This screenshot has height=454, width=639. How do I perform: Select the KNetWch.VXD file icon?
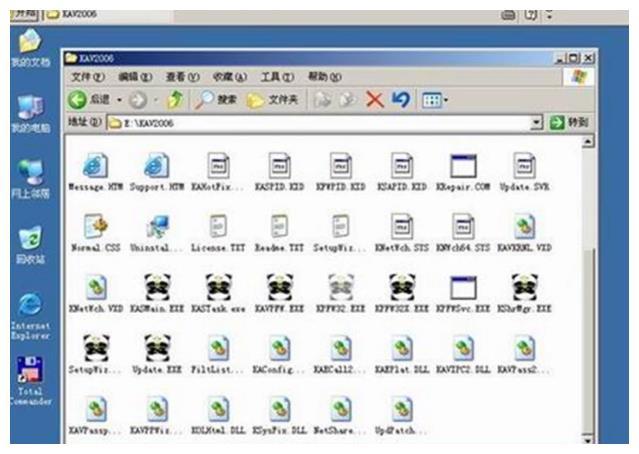click(96, 287)
